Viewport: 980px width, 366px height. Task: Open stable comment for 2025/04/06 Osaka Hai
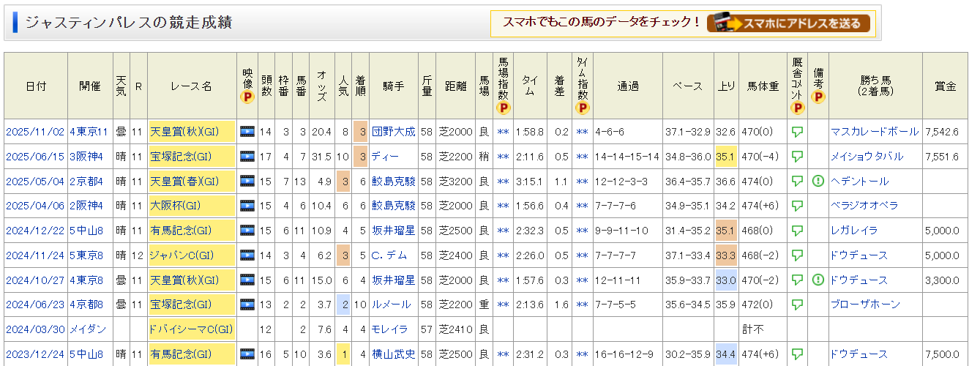pos(798,206)
